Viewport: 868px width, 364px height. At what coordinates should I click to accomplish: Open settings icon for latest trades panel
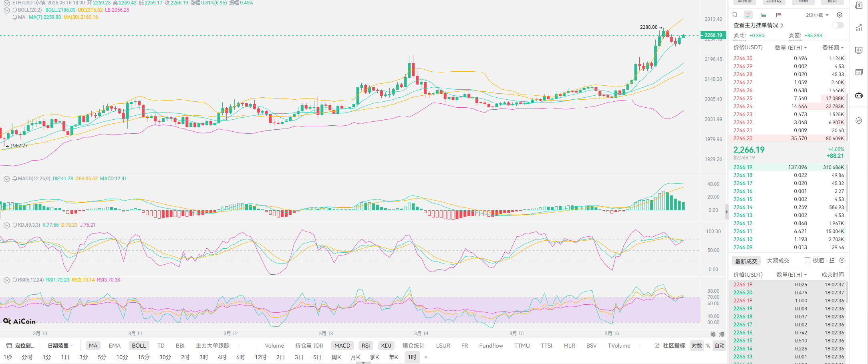click(x=842, y=260)
